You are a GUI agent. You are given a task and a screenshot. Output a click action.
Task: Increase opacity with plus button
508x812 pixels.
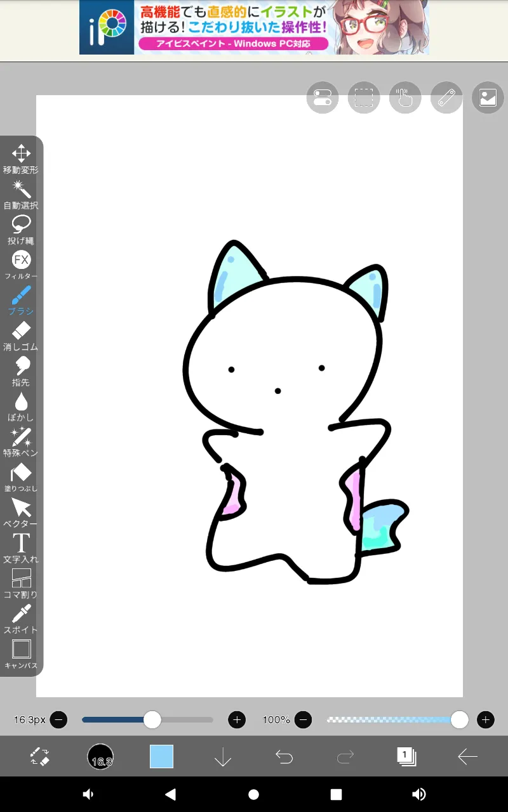(486, 719)
